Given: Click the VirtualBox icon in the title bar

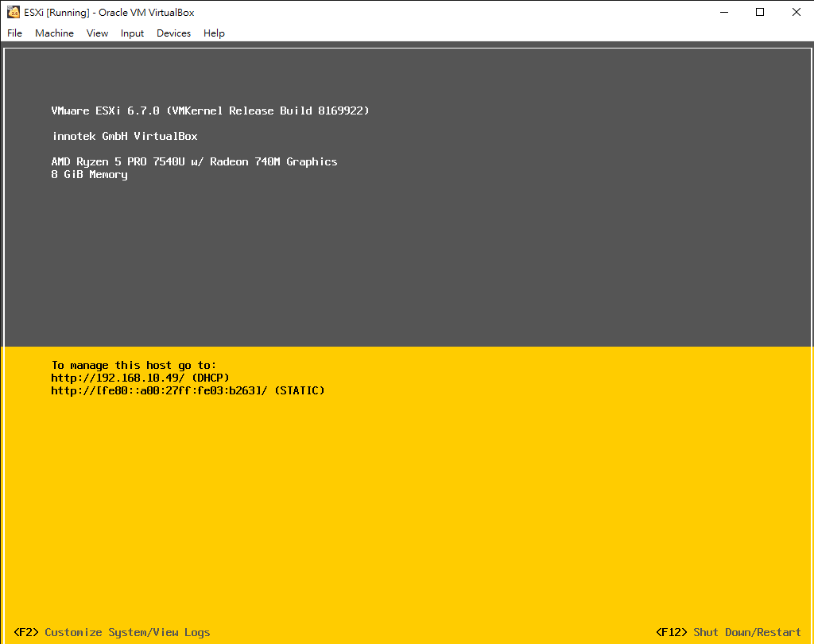Looking at the screenshot, I should coord(14,12).
